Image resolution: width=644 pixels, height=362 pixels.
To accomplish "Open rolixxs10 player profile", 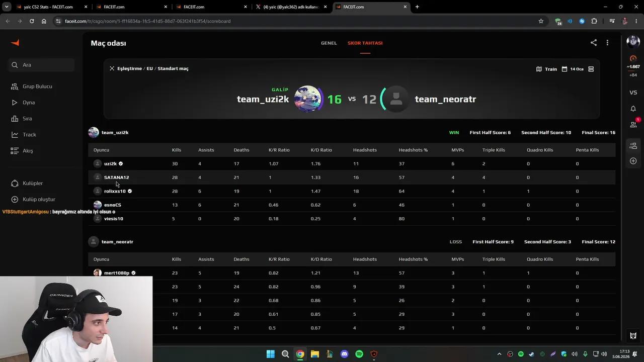I will point(115,191).
